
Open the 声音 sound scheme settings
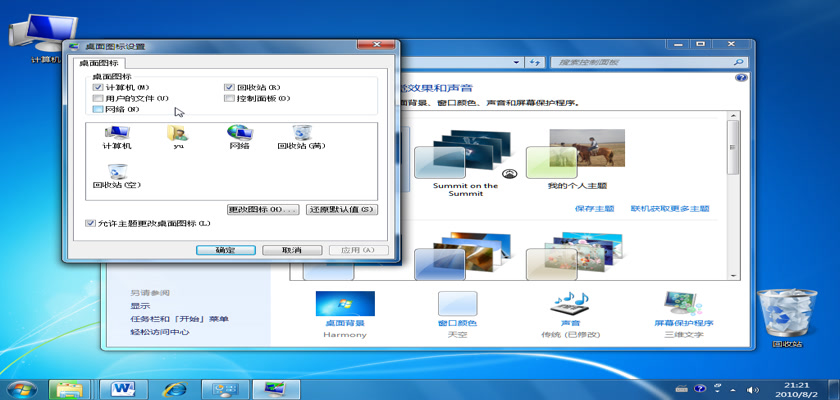[570, 308]
